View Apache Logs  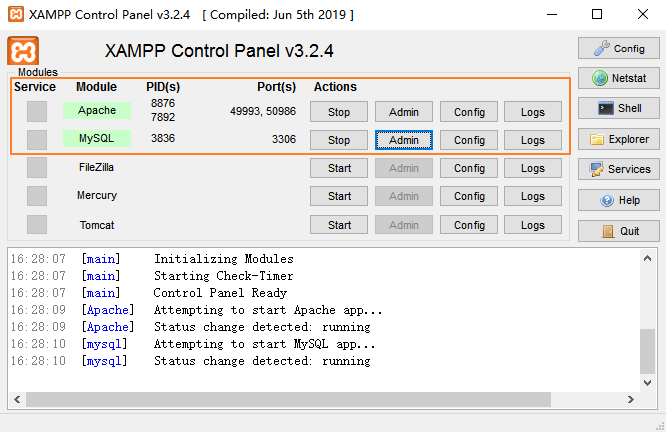point(533,112)
